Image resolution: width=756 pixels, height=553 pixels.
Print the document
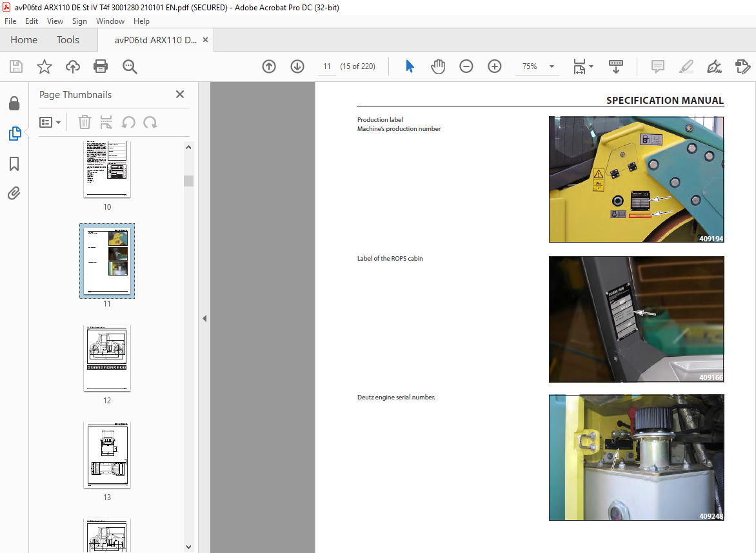click(x=101, y=66)
